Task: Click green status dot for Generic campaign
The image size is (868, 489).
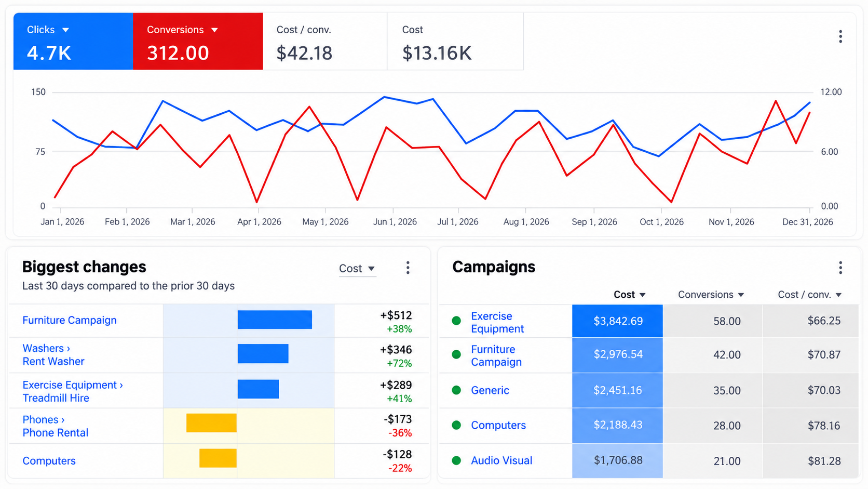Action: 456,390
